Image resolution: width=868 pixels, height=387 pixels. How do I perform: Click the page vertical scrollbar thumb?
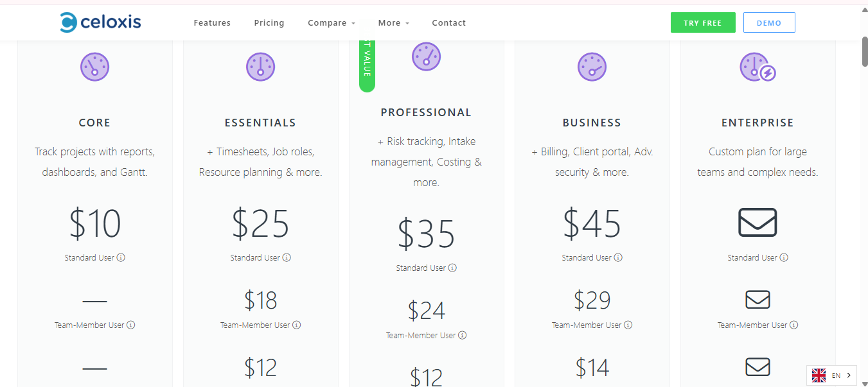(864, 51)
